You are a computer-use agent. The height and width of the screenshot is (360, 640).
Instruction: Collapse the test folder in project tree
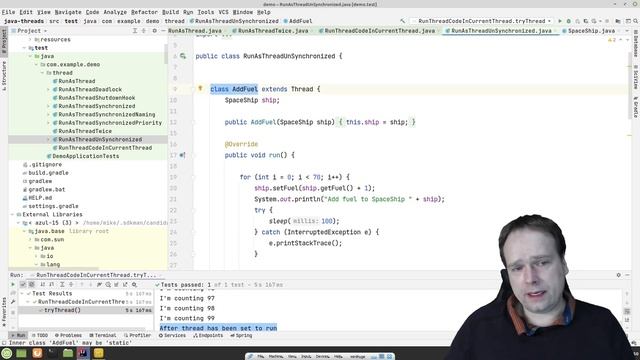[24, 48]
